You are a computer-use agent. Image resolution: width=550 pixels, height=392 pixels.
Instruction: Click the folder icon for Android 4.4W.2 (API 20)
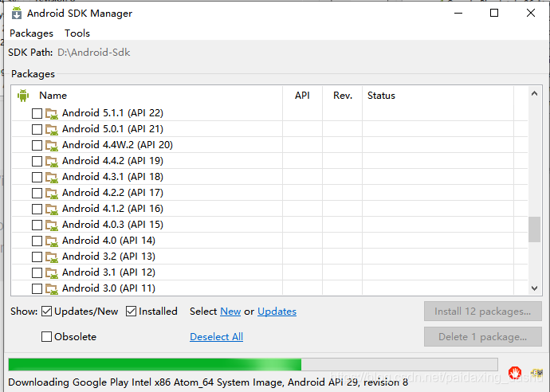pos(52,146)
